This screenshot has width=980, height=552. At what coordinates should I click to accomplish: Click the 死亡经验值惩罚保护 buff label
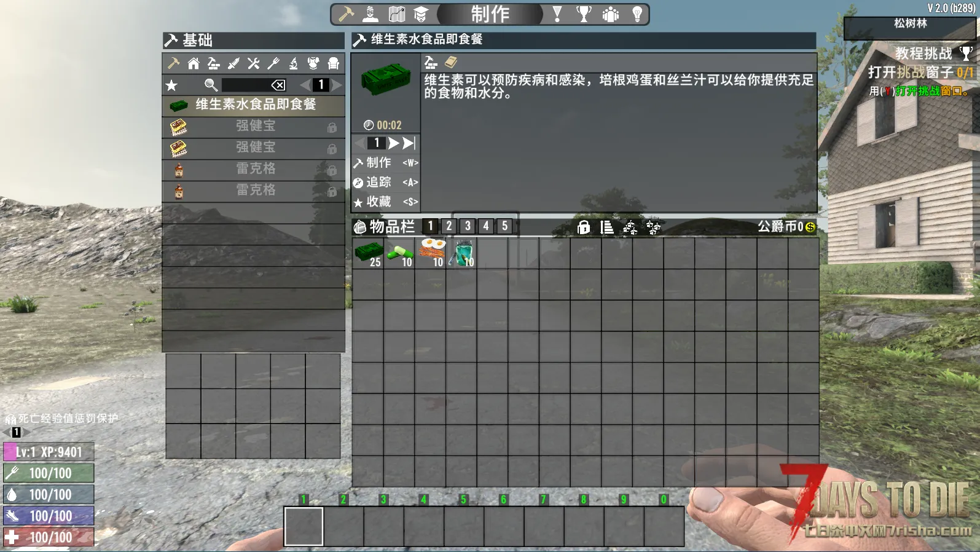[68, 419]
